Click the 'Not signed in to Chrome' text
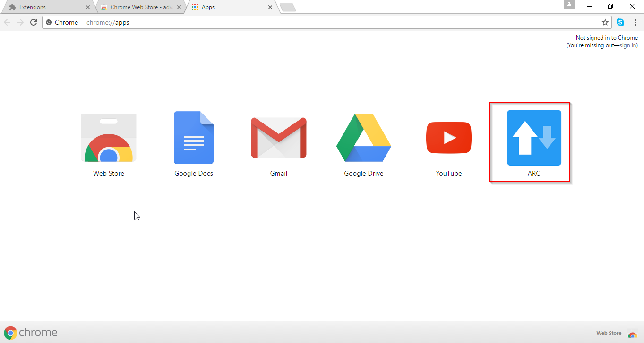 click(607, 38)
